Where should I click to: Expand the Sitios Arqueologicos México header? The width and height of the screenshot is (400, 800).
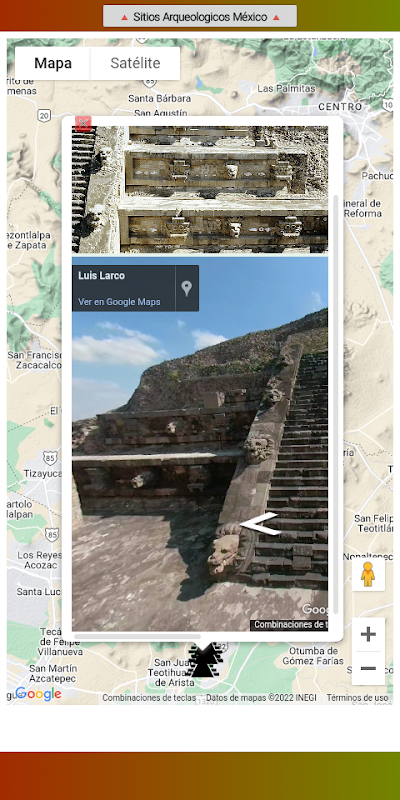pyautogui.click(x=199, y=16)
